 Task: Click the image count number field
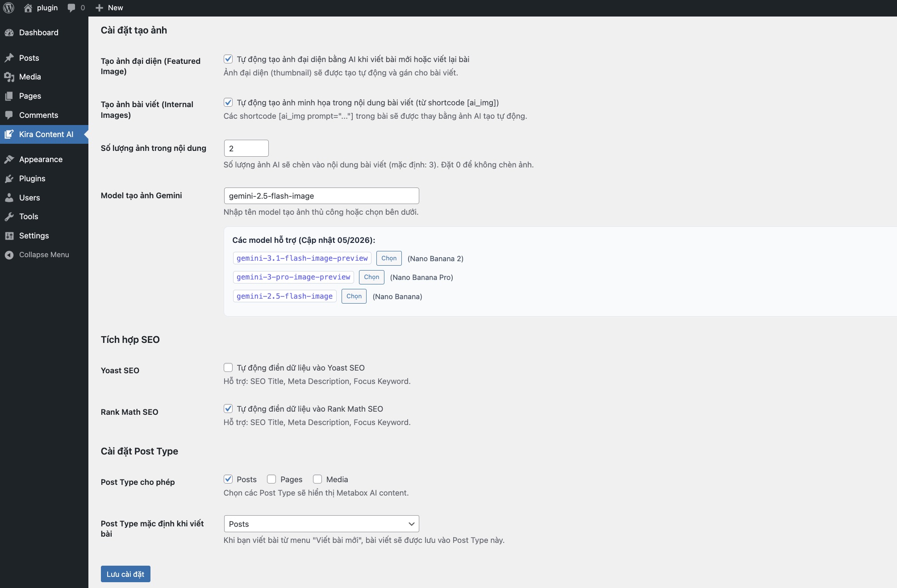[x=246, y=148]
